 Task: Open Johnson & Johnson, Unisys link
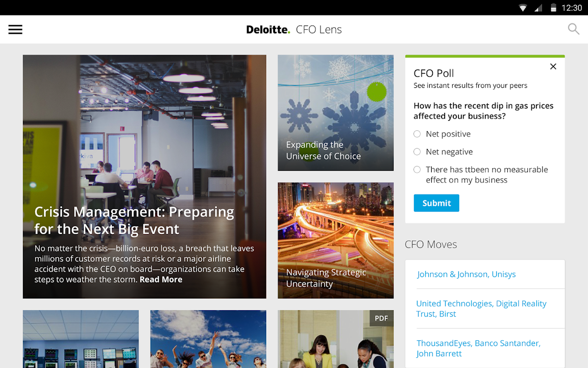click(466, 274)
